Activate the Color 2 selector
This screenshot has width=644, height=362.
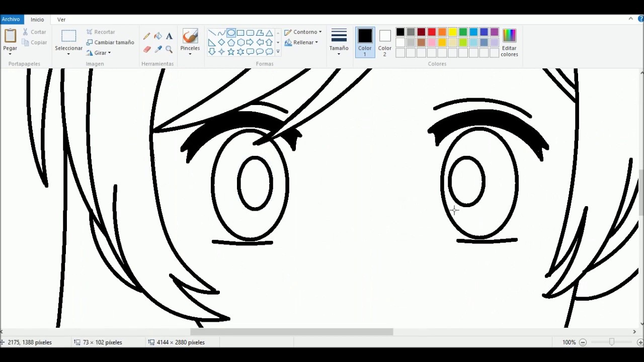(x=385, y=42)
